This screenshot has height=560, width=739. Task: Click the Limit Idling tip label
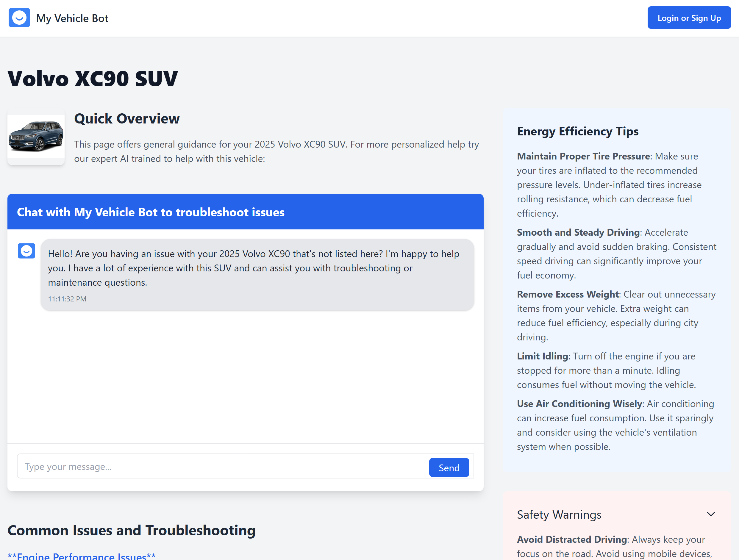coord(542,356)
